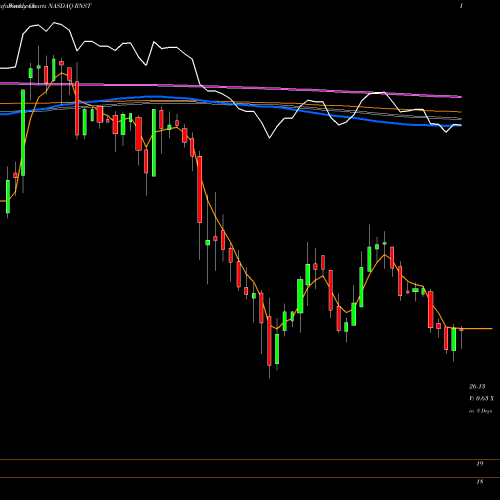Click the 'V: 0.65 X' volume text
This screenshot has width=500, height=500.
tap(481, 398)
